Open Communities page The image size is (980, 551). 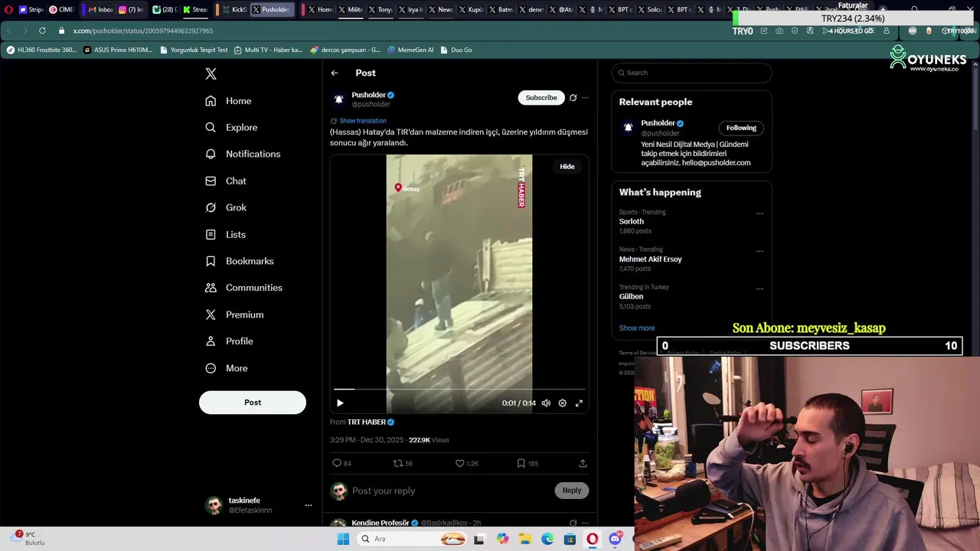[243, 288]
